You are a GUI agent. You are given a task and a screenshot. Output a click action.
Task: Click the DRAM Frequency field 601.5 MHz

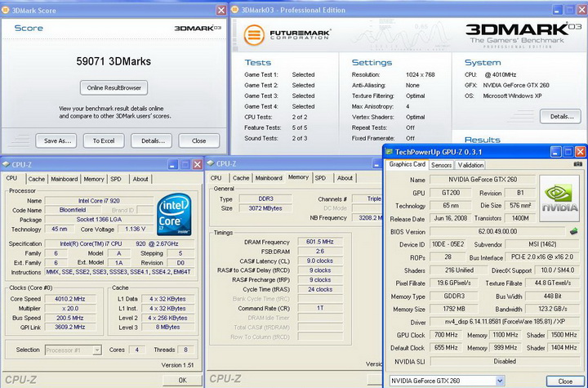point(320,242)
